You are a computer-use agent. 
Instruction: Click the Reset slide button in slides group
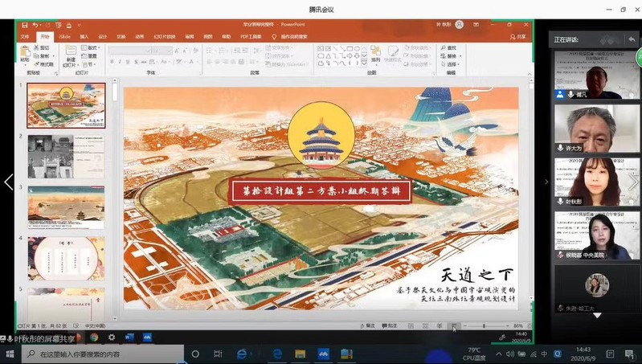(89, 56)
